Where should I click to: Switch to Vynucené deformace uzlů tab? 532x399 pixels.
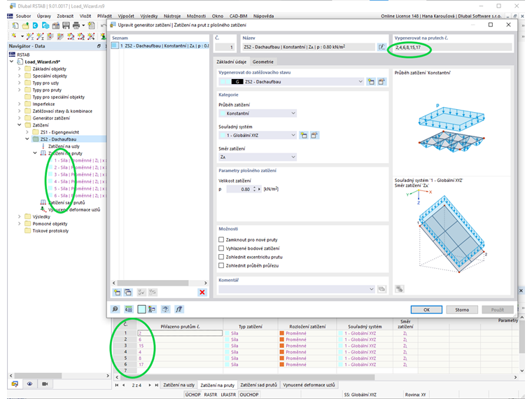309,385
